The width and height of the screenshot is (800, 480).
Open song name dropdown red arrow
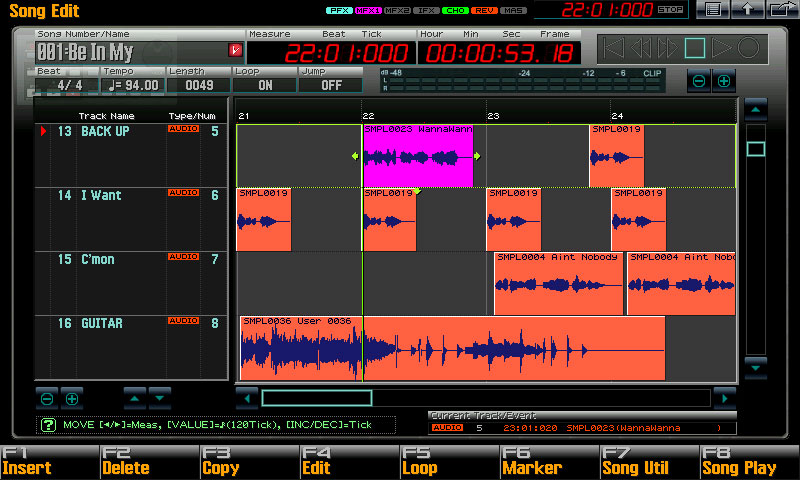pyautogui.click(x=235, y=50)
